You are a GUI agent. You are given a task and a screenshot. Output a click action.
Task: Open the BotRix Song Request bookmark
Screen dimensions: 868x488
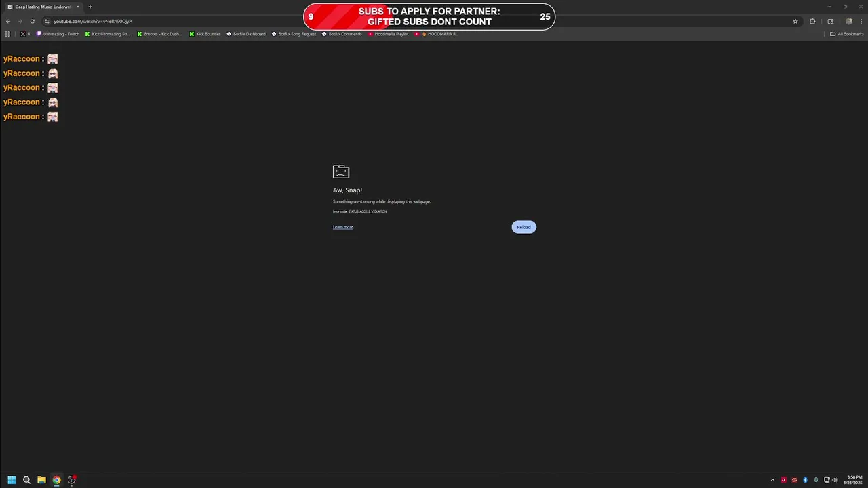click(x=294, y=34)
